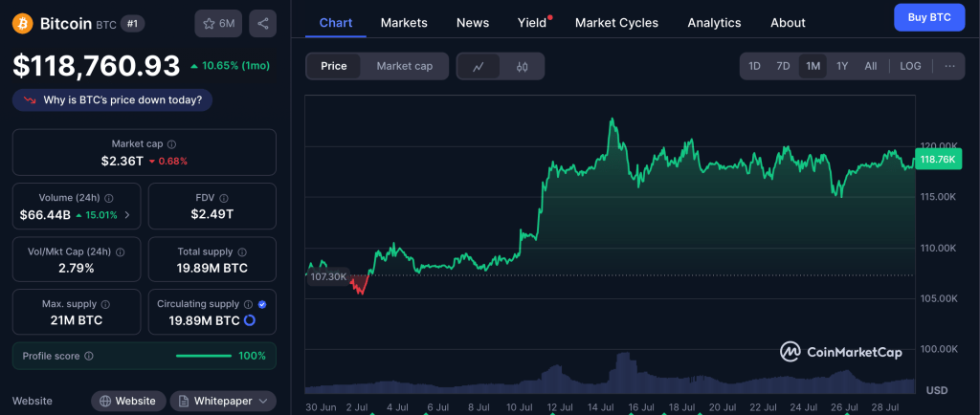Click the $118,760.93 price value
Screen dimensions: 980x415
point(97,66)
